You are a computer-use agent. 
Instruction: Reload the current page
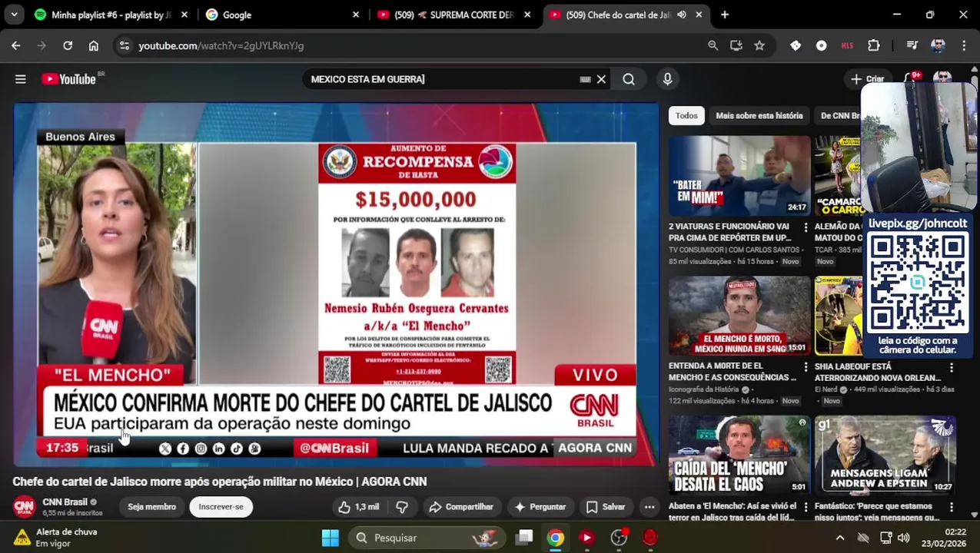[68, 46]
